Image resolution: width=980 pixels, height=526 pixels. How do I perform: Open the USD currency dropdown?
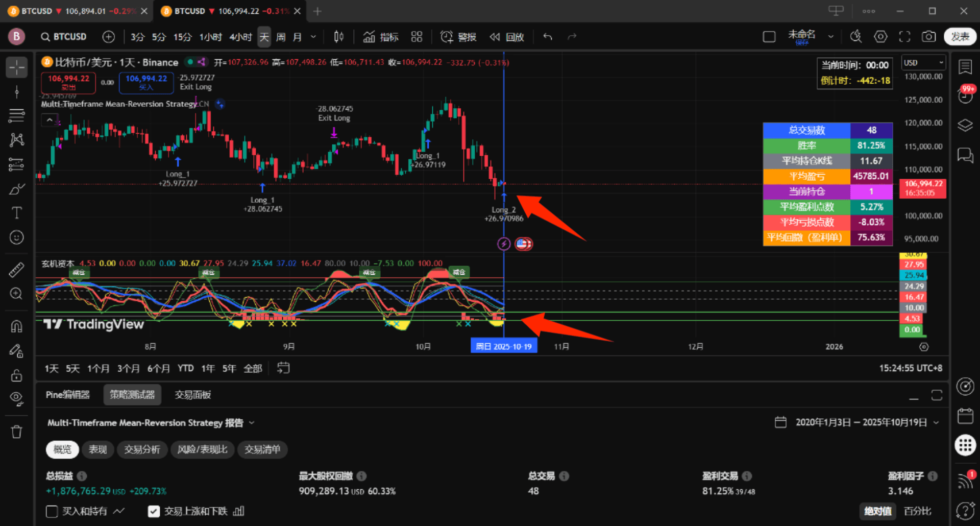pyautogui.click(x=923, y=63)
